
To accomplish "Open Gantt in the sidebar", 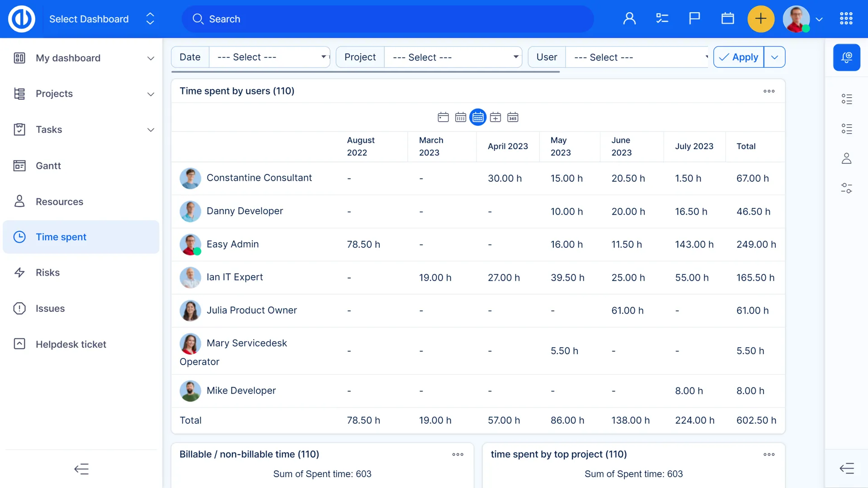I will point(48,166).
